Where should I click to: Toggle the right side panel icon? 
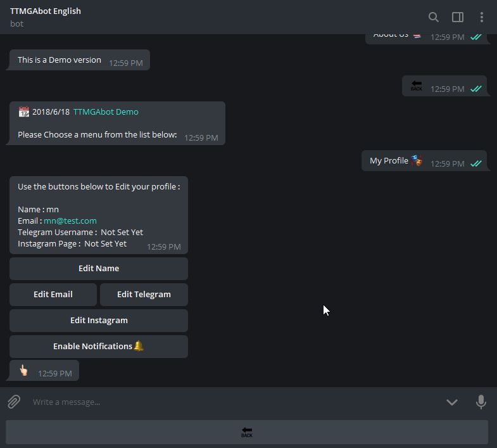tap(457, 17)
